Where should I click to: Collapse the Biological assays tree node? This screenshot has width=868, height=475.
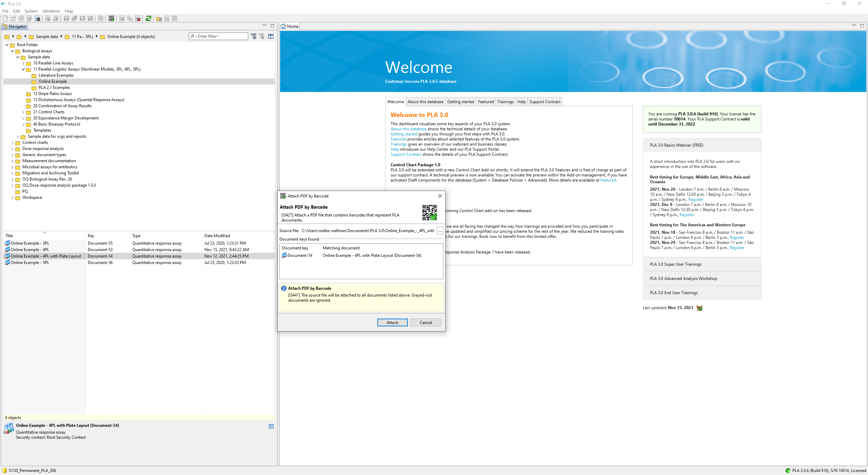[13, 51]
